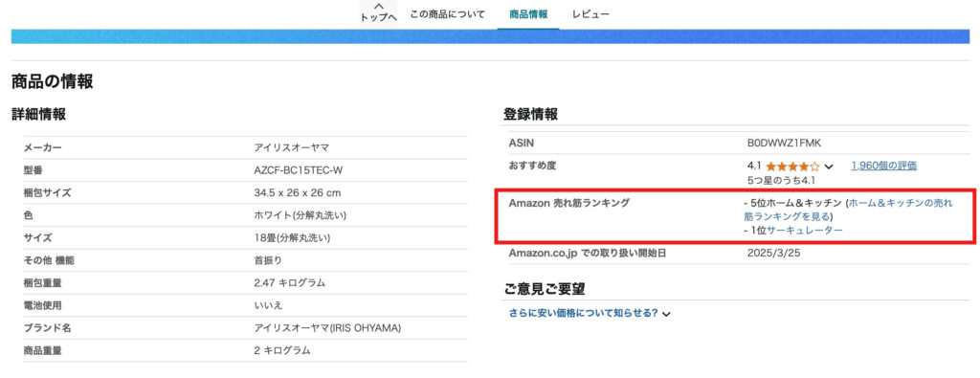Click the 2.47 キログラム weight value

(x=289, y=282)
